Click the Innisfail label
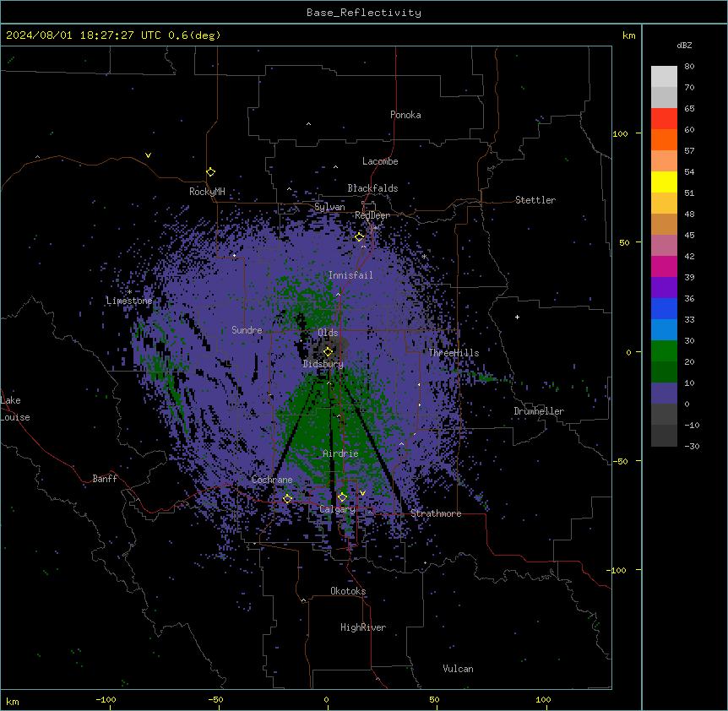The image size is (728, 711). (x=350, y=275)
